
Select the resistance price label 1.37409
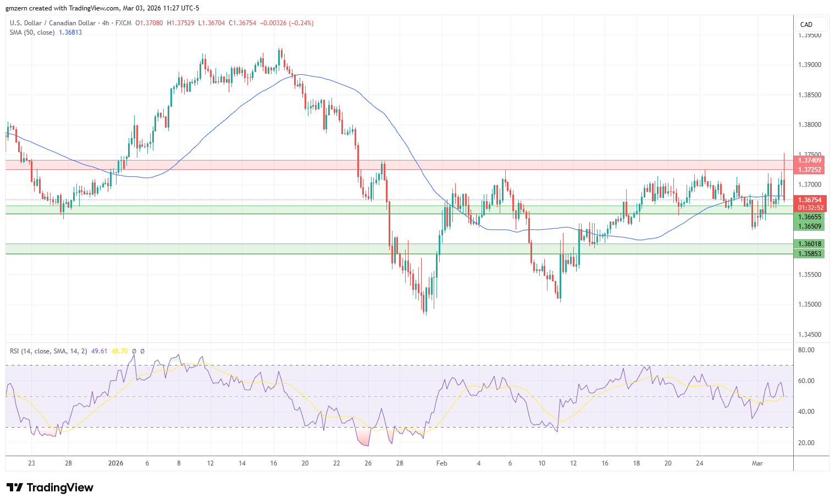(x=810, y=160)
